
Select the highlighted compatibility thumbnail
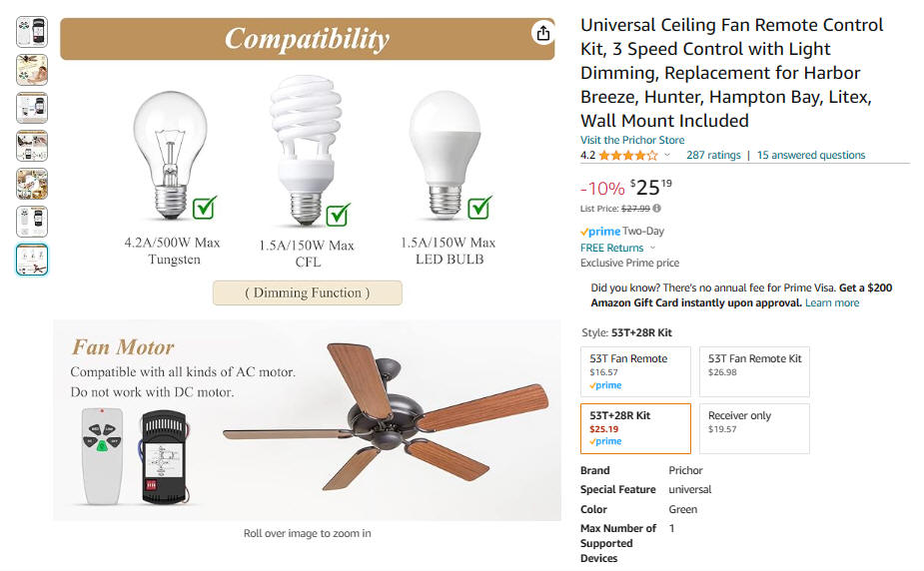pos(32,260)
